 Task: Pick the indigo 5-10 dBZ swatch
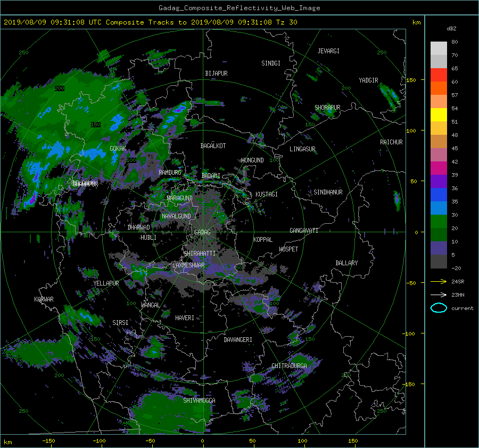pos(439,248)
